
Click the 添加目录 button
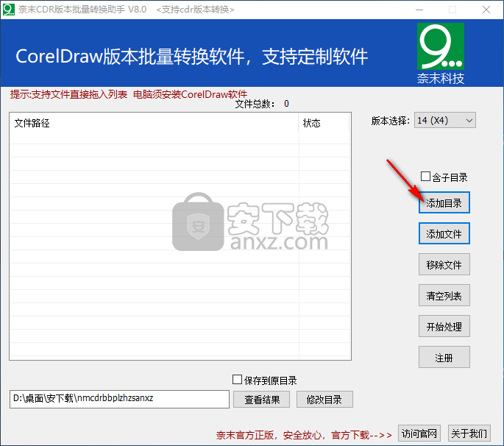(444, 202)
